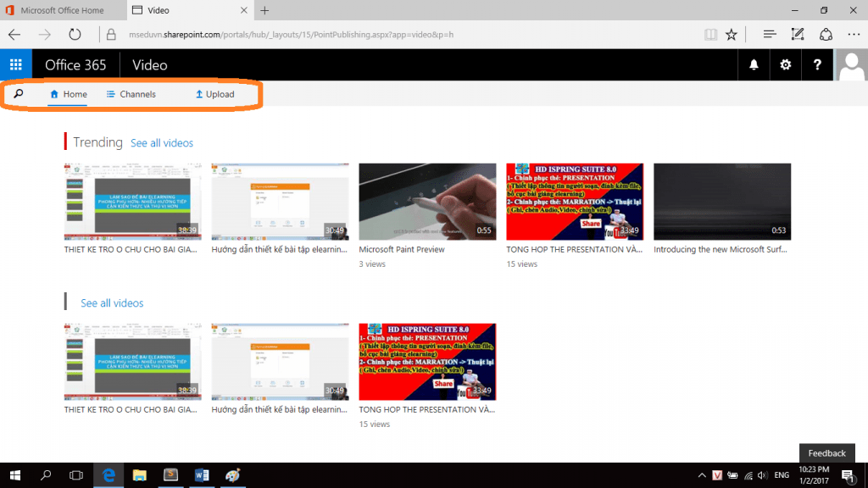Open Word from the taskbar

click(202, 475)
